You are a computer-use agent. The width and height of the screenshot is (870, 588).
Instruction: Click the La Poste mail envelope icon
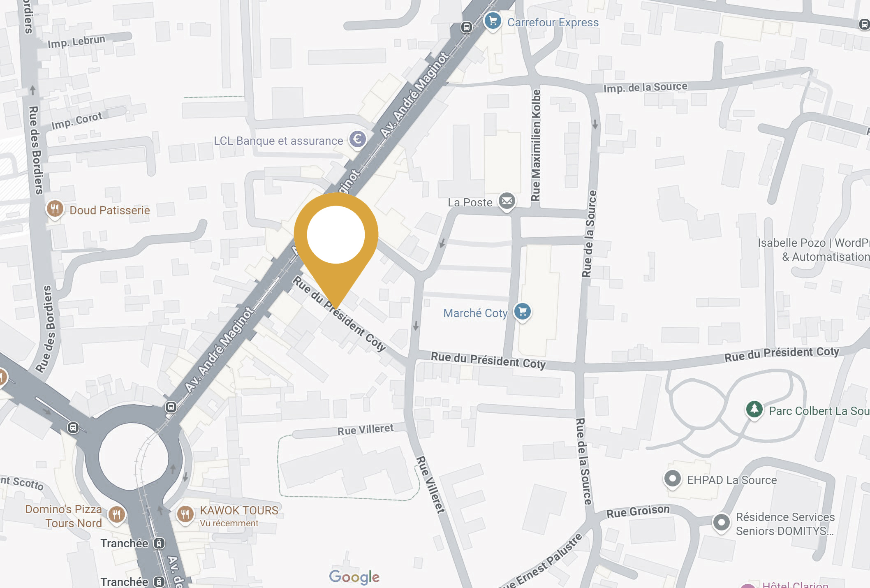pos(507,201)
